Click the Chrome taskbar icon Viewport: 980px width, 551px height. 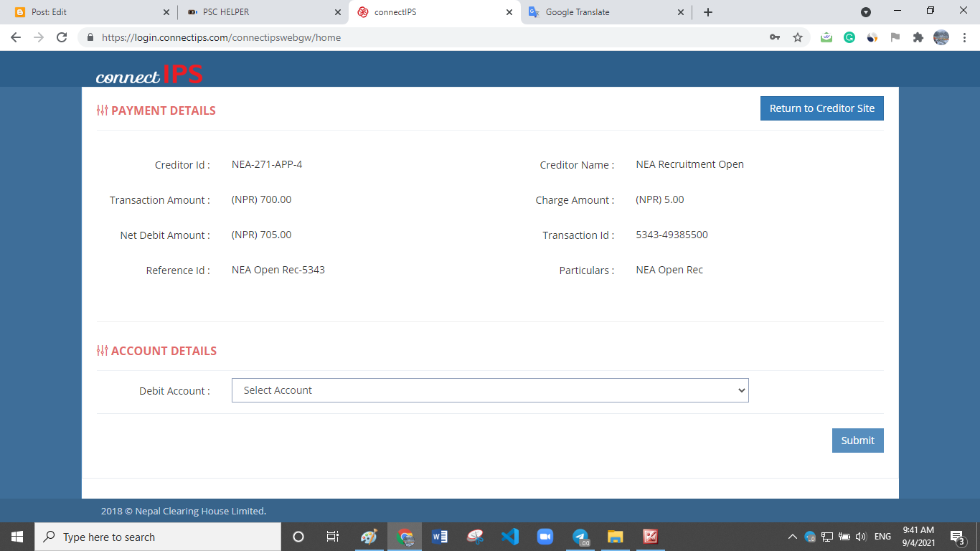pos(405,537)
